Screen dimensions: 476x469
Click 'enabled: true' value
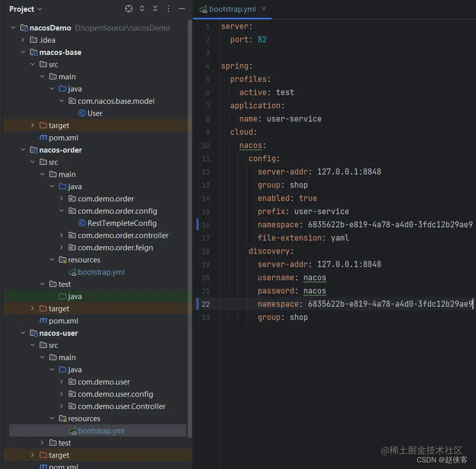pyautogui.click(x=308, y=198)
